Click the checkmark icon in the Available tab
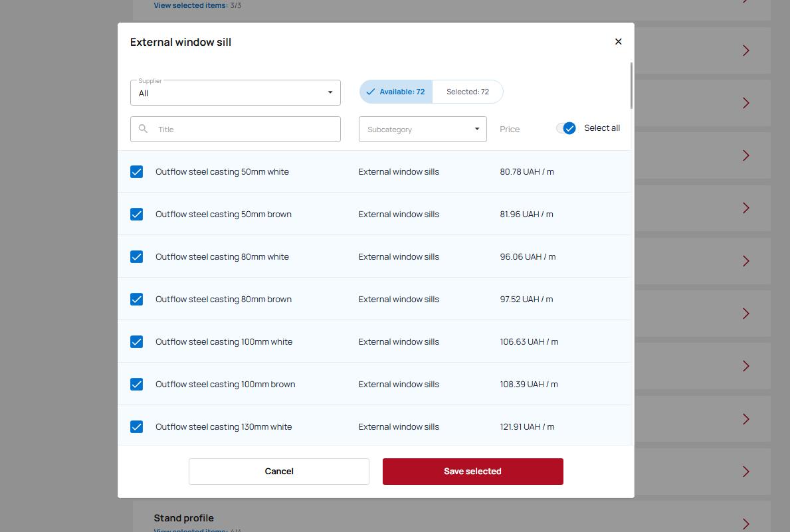Image resolution: width=790 pixels, height=532 pixels. [371, 92]
